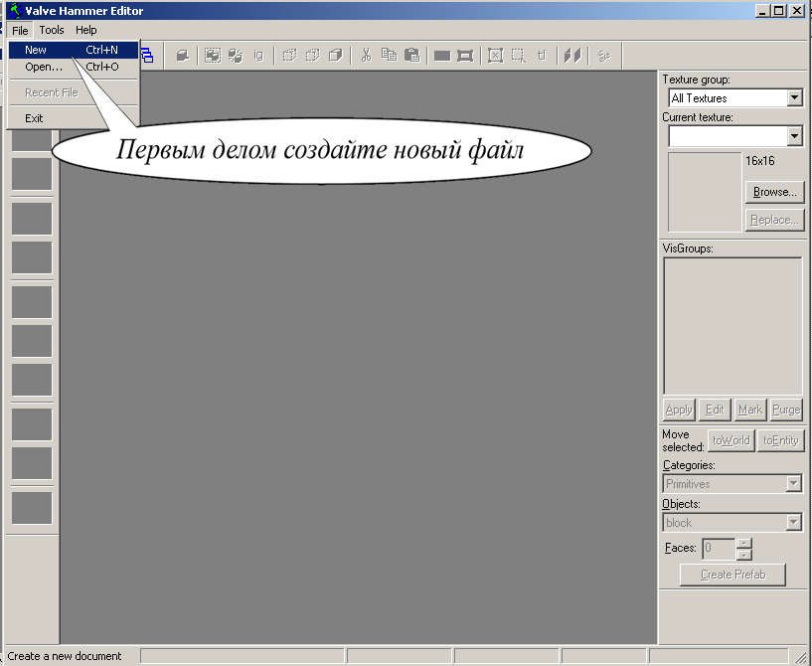This screenshot has width=812, height=666.
Task: Toggle the 'ig' ignore groups icon
Action: coord(258,55)
